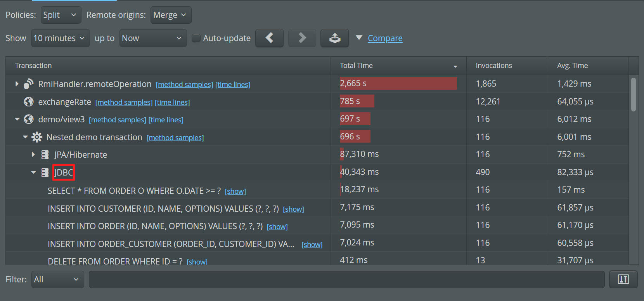Collapse the JDBC row
The width and height of the screenshot is (644, 301).
pyautogui.click(x=33, y=172)
